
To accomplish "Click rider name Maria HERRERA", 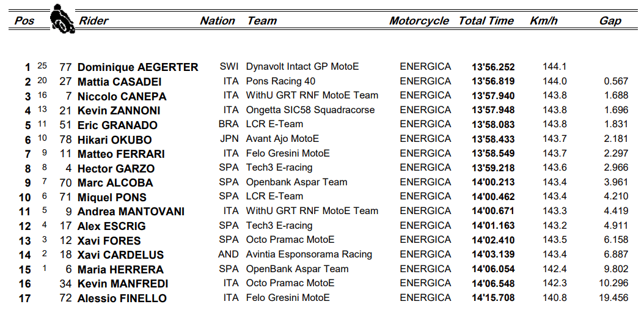I will (x=120, y=270).
